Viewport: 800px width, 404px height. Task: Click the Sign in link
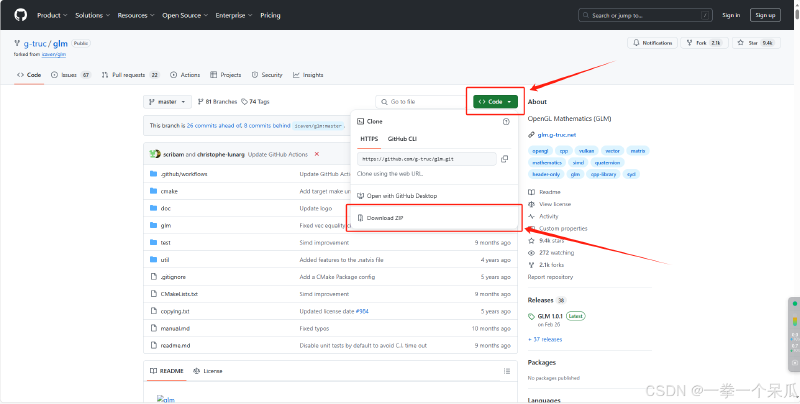(x=731, y=15)
